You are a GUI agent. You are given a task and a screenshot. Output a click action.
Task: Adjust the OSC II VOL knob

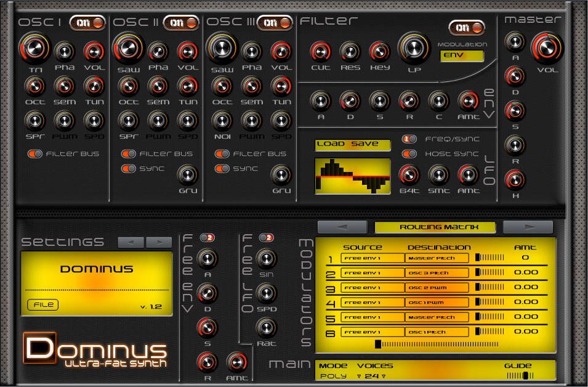(188, 51)
